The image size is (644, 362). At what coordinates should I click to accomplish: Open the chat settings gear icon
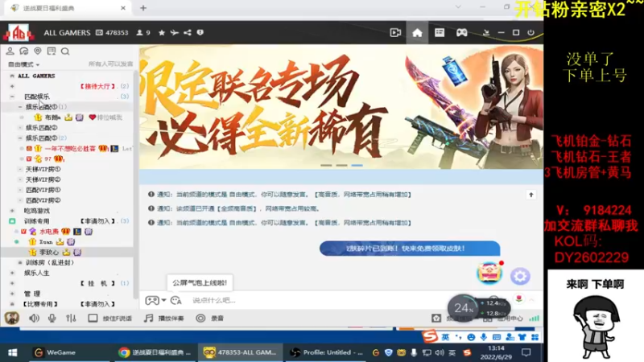[520, 276]
